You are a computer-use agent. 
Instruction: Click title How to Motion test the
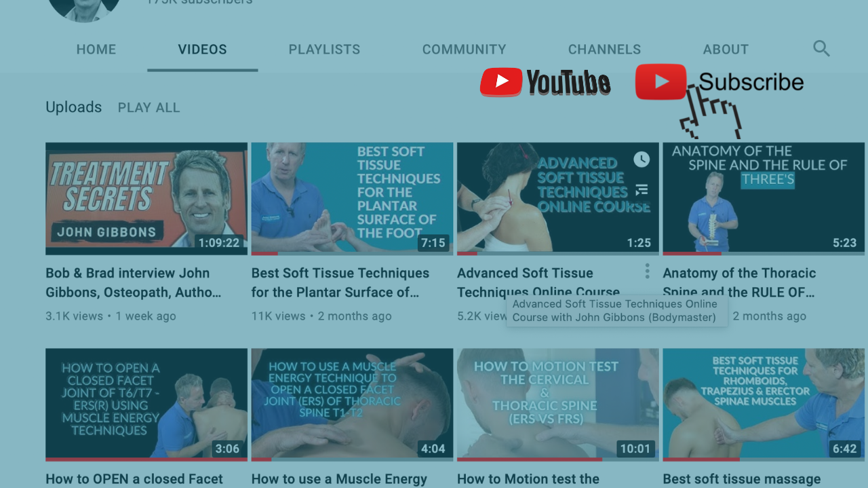pos(528,479)
